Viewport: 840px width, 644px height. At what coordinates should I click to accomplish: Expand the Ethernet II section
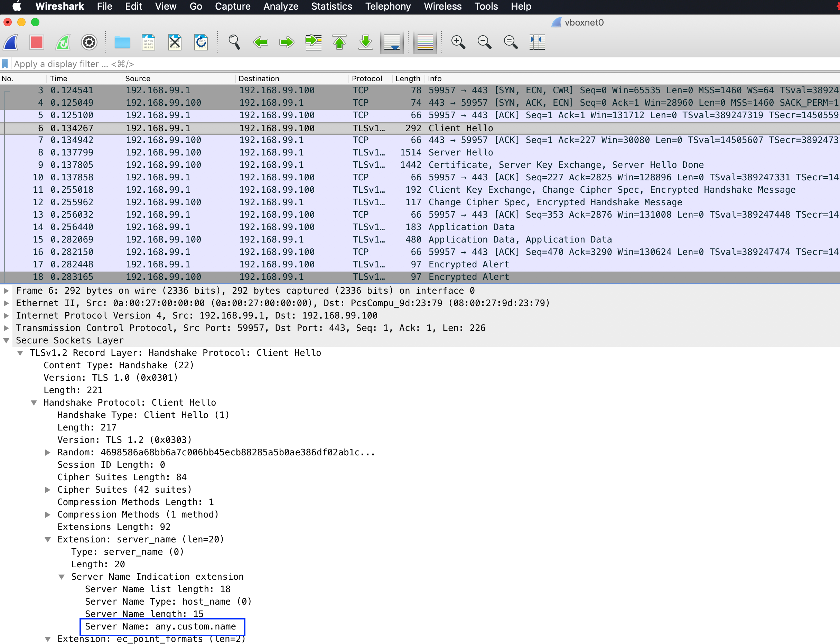[6, 303]
